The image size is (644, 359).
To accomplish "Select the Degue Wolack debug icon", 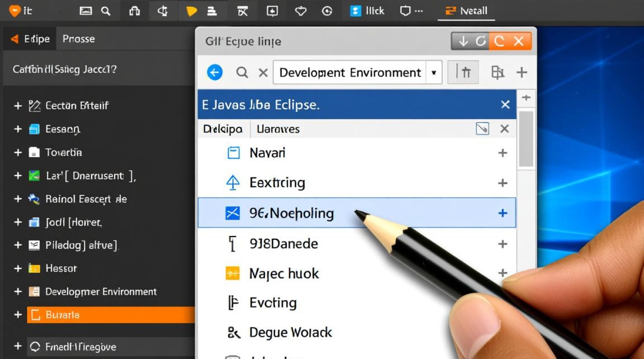I will pyautogui.click(x=233, y=332).
